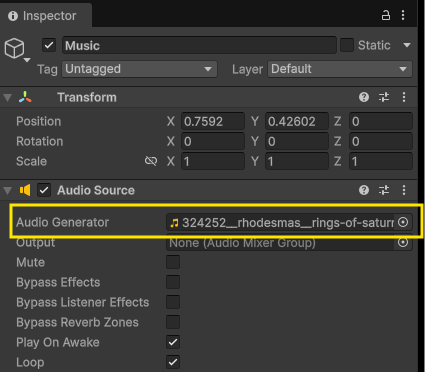Click the Audio Source speaker icon
The height and width of the screenshot is (372, 425).
tap(25, 190)
